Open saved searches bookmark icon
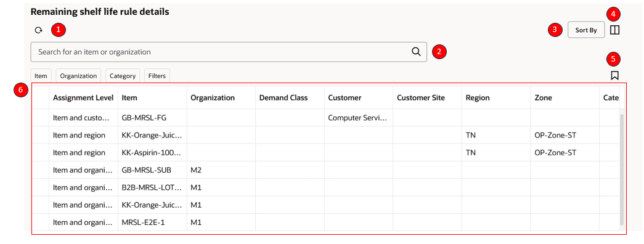Image resolution: width=644 pixels, height=244 pixels. pos(615,75)
